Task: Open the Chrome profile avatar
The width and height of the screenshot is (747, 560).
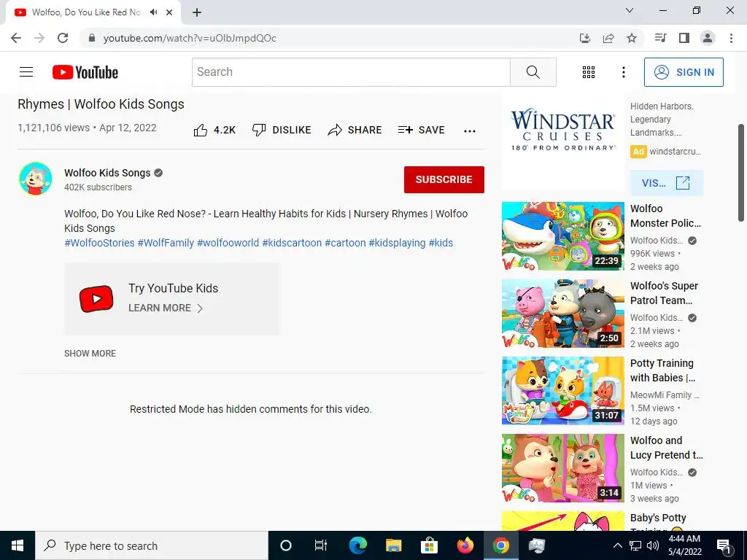Action: click(x=708, y=38)
